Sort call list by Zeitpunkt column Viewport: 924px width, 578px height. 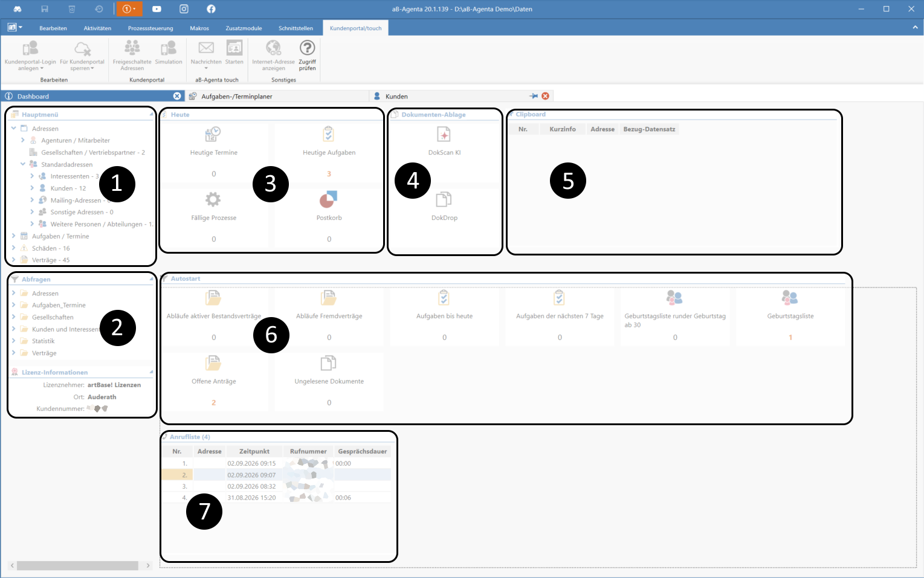tap(254, 451)
